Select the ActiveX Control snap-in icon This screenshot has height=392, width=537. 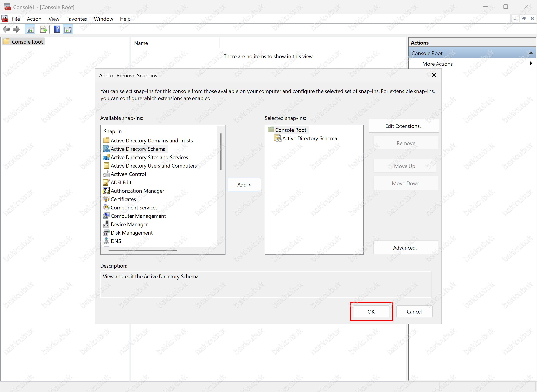[106, 174]
